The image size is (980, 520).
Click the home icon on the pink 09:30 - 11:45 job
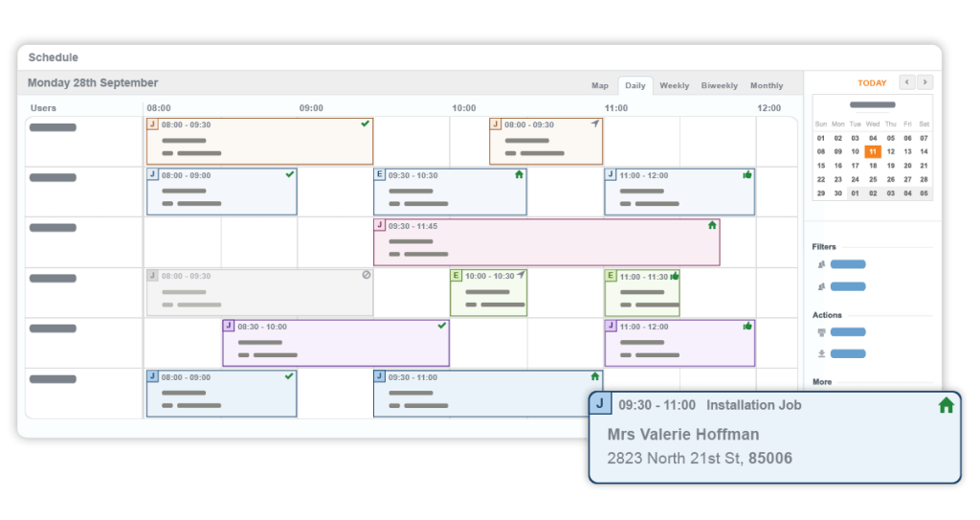pos(711,225)
